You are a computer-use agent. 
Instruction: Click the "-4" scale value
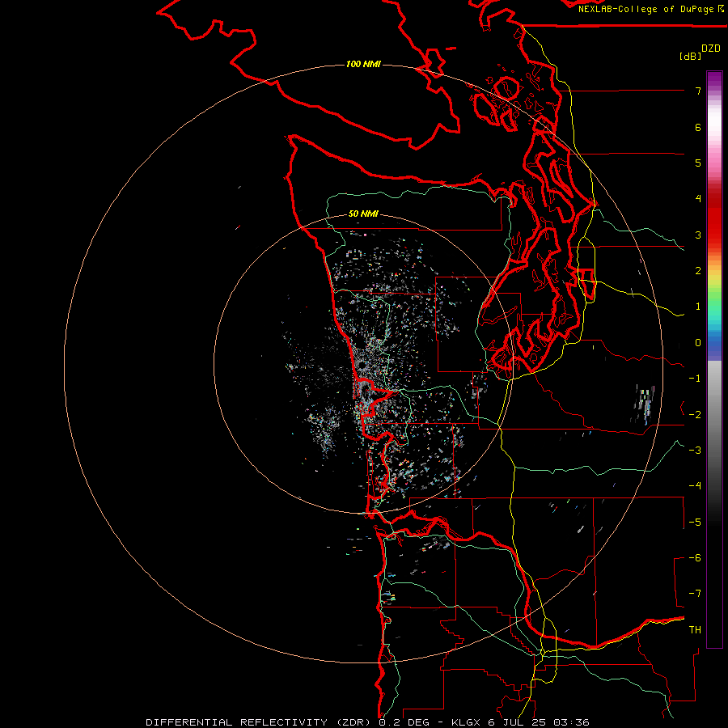(x=695, y=486)
